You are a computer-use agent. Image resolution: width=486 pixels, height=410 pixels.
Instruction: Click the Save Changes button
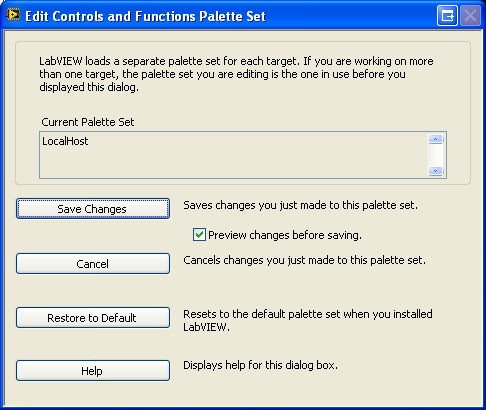[93, 209]
